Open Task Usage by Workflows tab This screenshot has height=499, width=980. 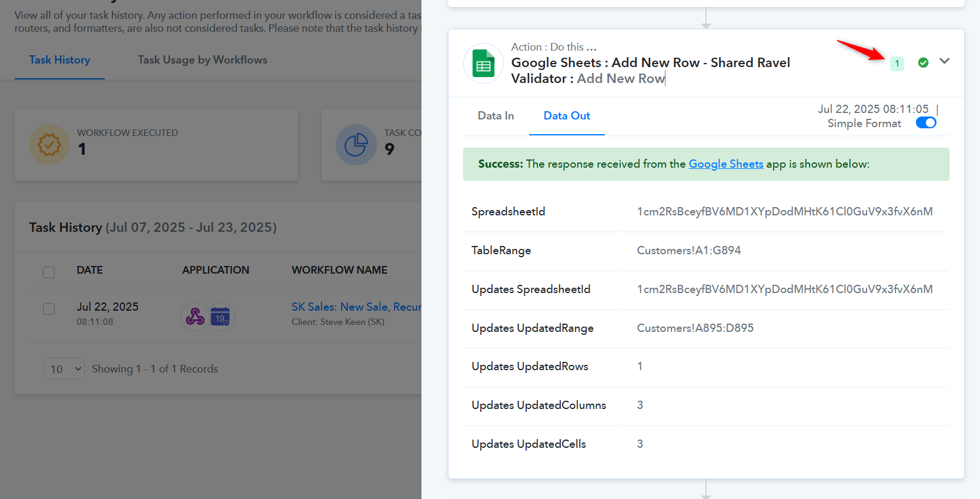pos(202,60)
